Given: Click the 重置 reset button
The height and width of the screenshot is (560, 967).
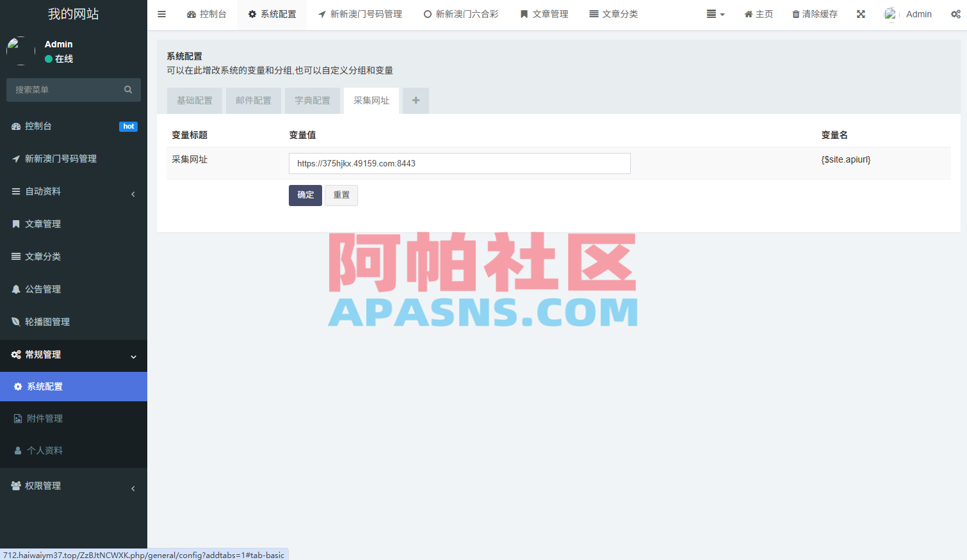Looking at the screenshot, I should point(341,195).
